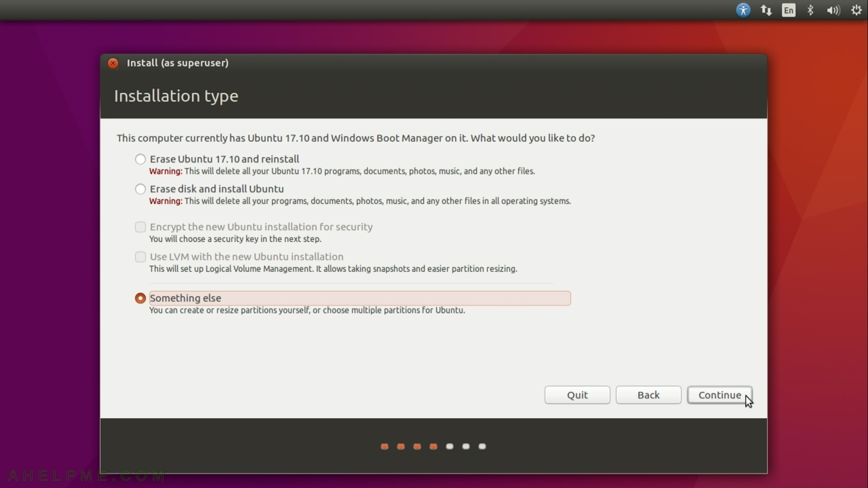Click the 'security key in the next step' text

pos(235,239)
